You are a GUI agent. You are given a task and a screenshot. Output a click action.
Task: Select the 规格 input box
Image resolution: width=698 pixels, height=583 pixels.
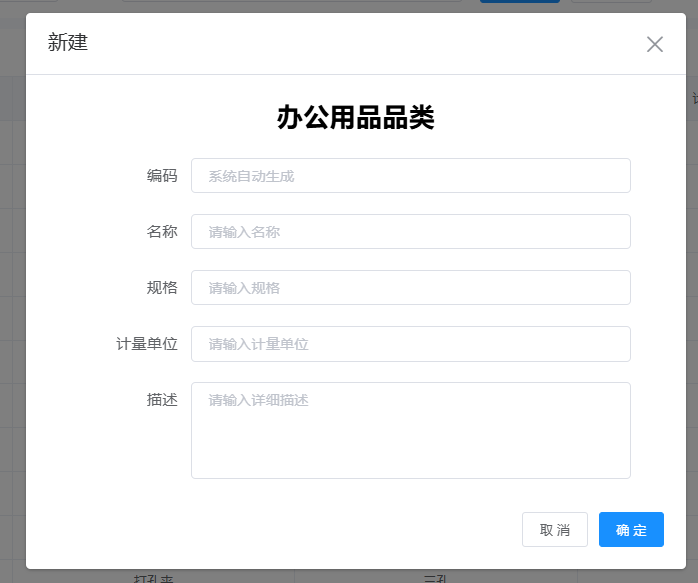point(410,288)
